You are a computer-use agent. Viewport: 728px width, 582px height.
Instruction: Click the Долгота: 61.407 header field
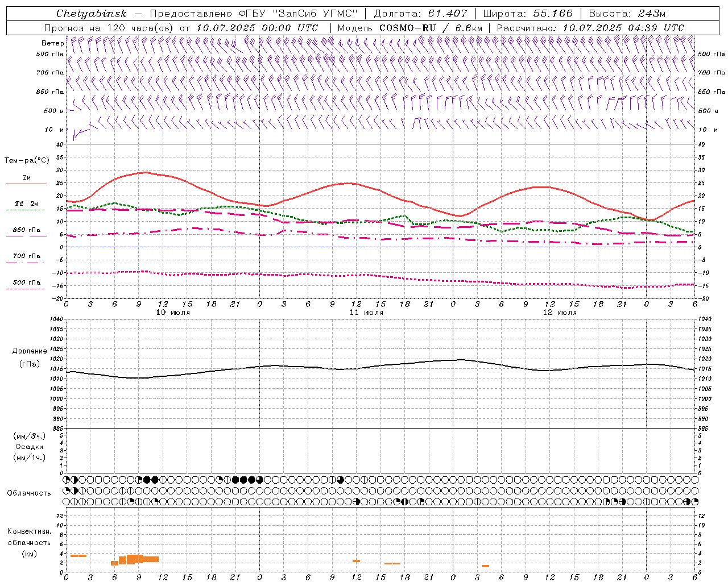tap(420, 14)
